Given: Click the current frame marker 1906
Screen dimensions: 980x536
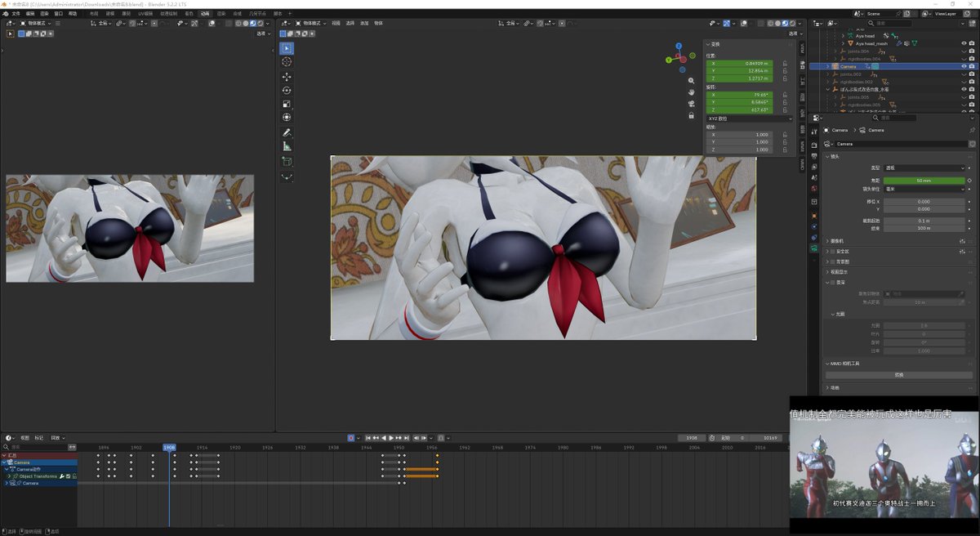Looking at the screenshot, I should pyautogui.click(x=169, y=448).
